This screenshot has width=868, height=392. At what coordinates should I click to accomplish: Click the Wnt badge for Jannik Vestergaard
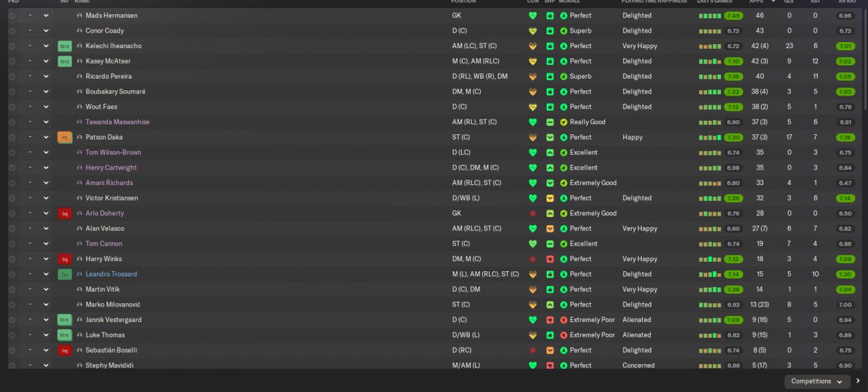tap(64, 319)
